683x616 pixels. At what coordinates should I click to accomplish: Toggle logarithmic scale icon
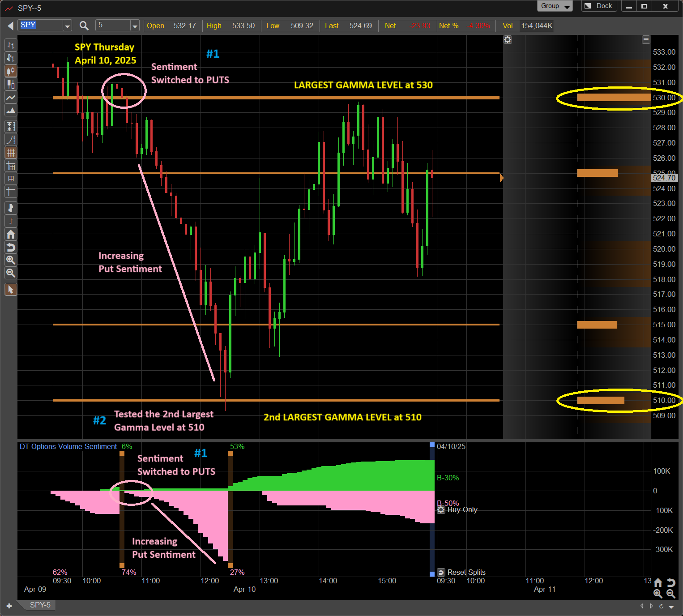point(11,140)
